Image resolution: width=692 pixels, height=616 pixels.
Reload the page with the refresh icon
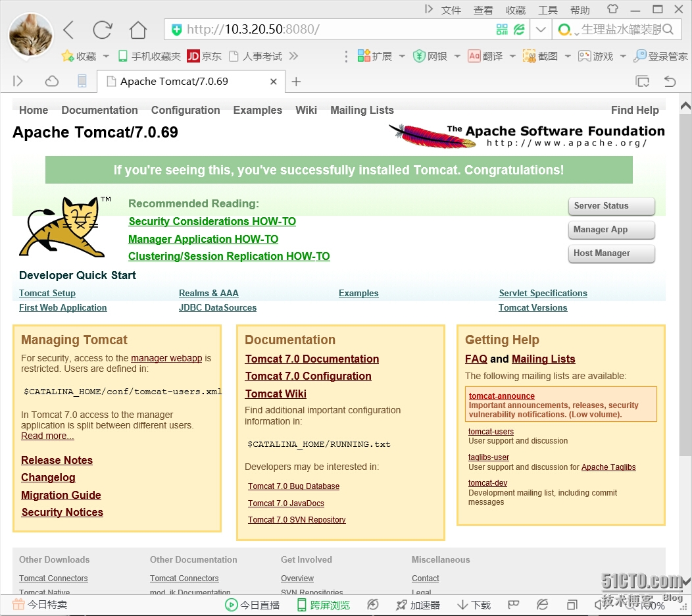coord(103,30)
